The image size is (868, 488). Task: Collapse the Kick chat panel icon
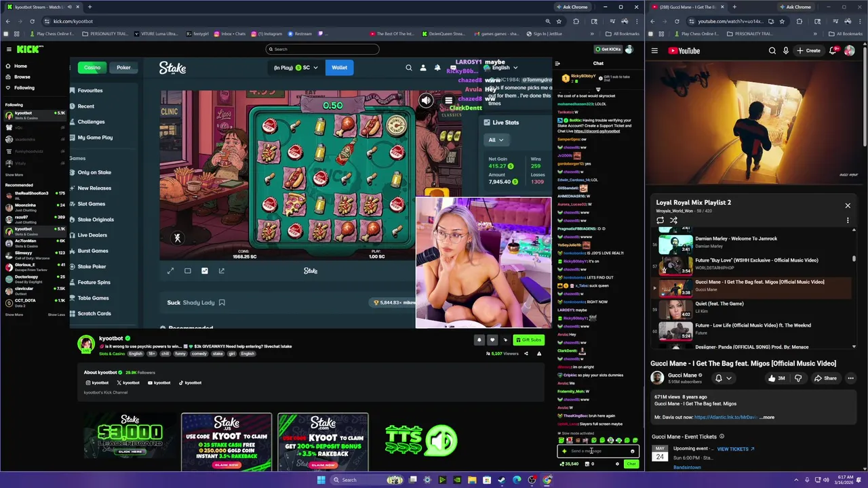coord(557,64)
